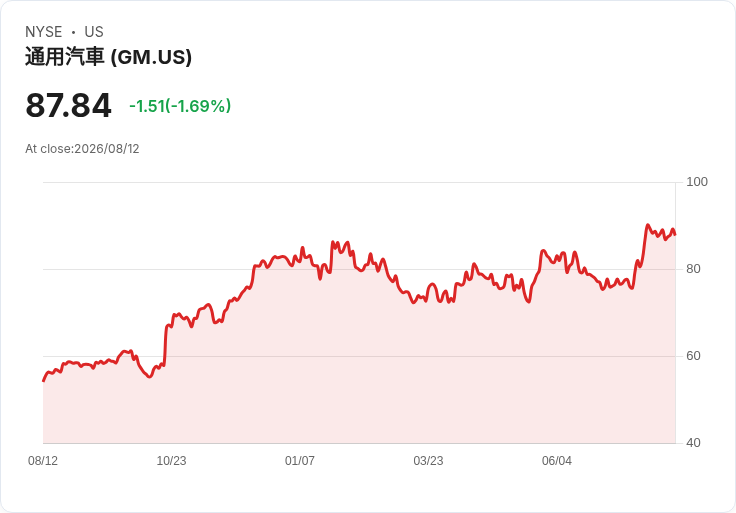The image size is (736, 513).
Task: Select the NYSE exchange label
Action: (44, 32)
